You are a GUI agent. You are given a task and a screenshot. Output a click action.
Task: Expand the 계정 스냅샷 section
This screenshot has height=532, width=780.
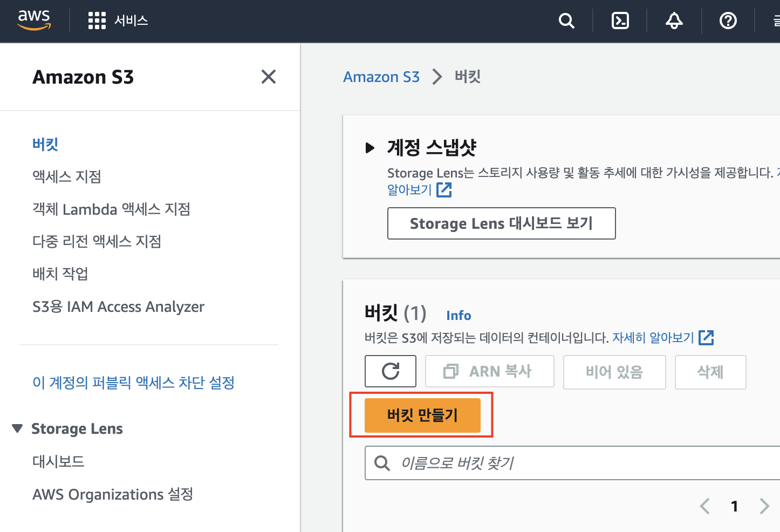[x=370, y=147]
